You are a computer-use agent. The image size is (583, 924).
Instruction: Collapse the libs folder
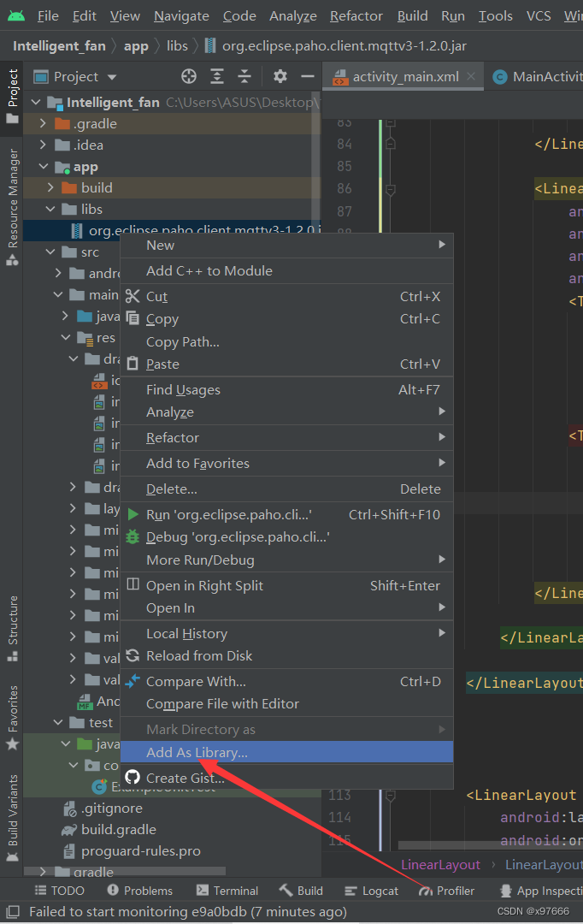(49, 210)
